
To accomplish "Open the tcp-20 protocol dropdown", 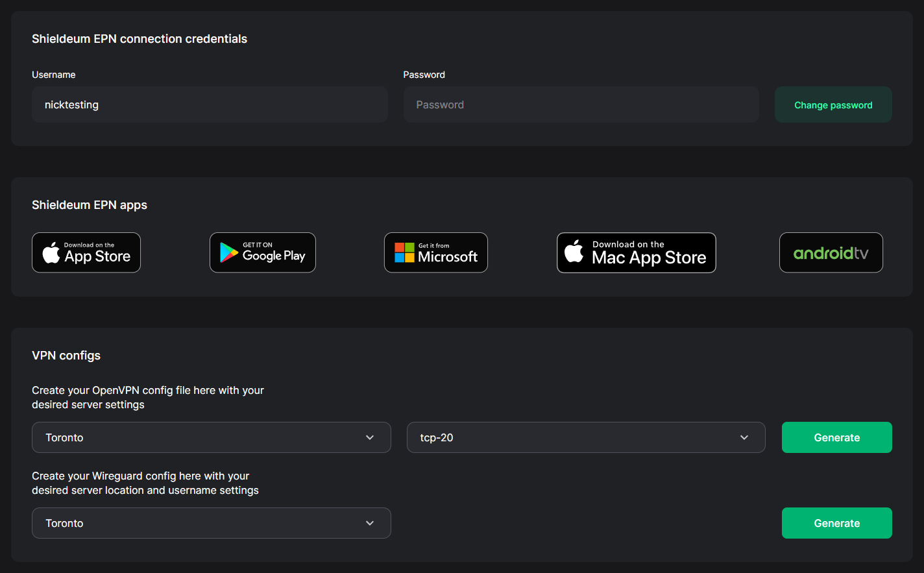I will (586, 437).
